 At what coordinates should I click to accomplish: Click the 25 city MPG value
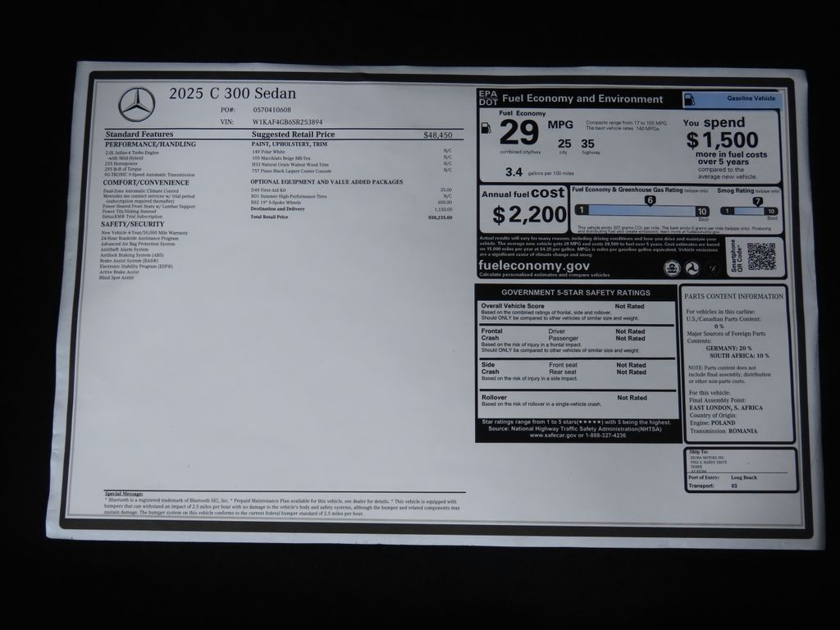tap(564, 144)
